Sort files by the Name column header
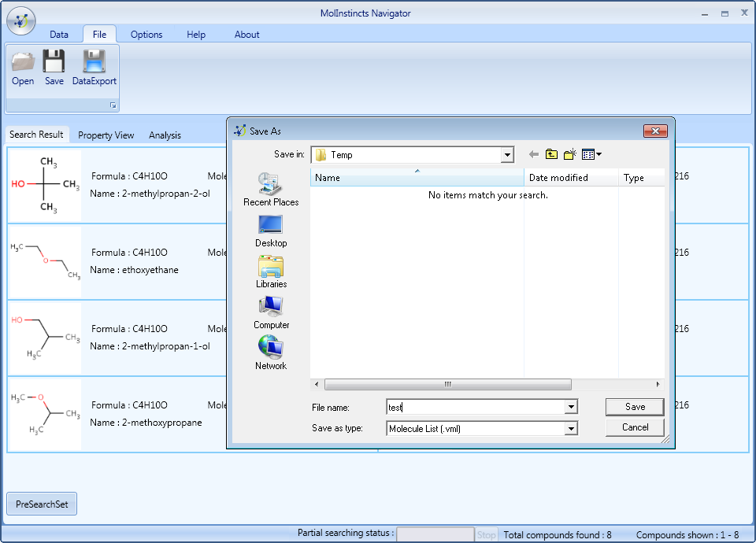The width and height of the screenshot is (756, 543). pos(417,177)
